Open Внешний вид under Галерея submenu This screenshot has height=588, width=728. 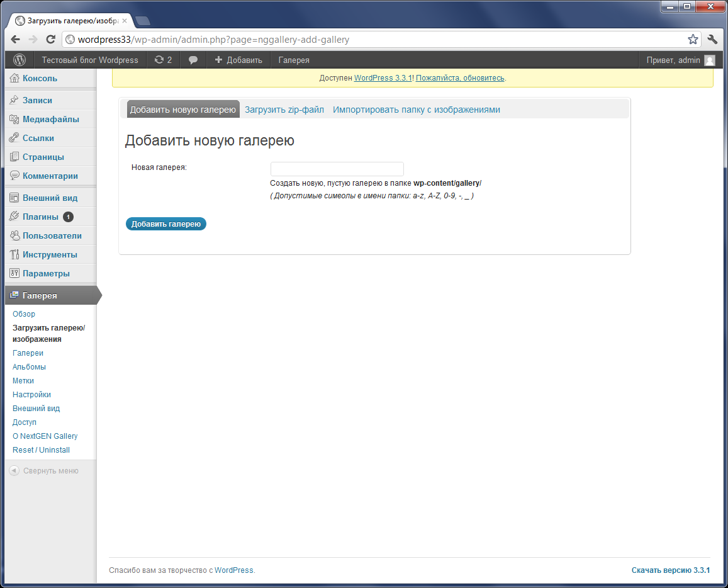pos(36,408)
